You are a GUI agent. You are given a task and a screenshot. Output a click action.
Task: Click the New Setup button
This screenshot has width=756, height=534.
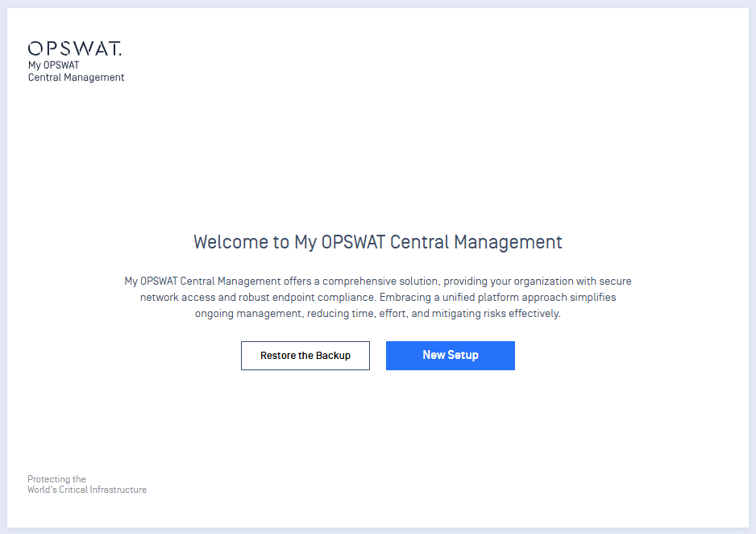tap(451, 356)
